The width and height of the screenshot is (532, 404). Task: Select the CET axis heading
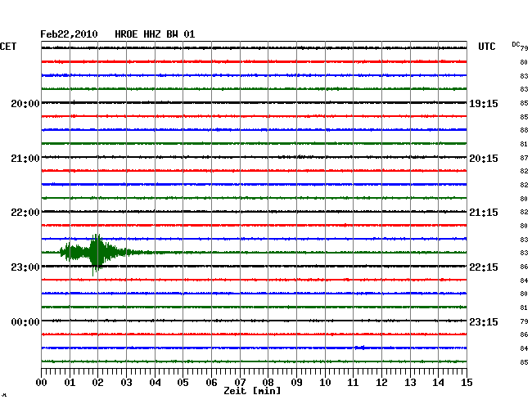(8, 47)
